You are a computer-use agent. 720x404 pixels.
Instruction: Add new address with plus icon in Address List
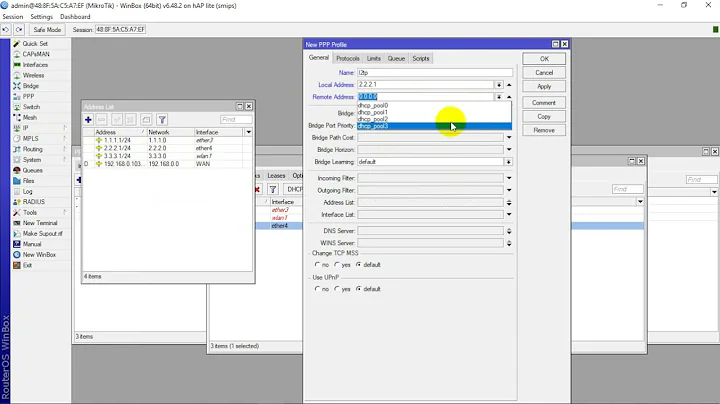tap(88, 120)
